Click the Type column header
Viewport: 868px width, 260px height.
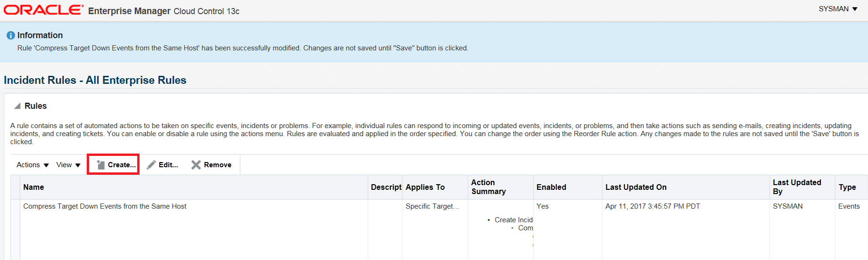click(x=847, y=187)
